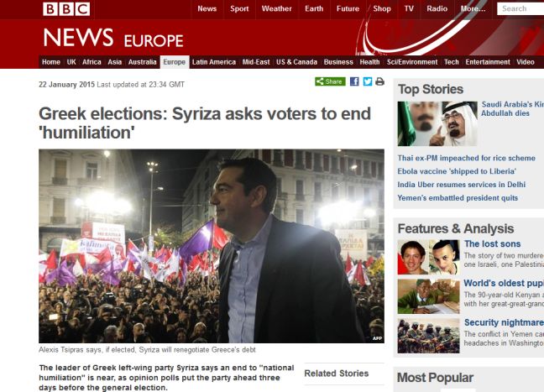544x392 pixels.
Task: Share article on Facebook icon
Action: (354, 81)
